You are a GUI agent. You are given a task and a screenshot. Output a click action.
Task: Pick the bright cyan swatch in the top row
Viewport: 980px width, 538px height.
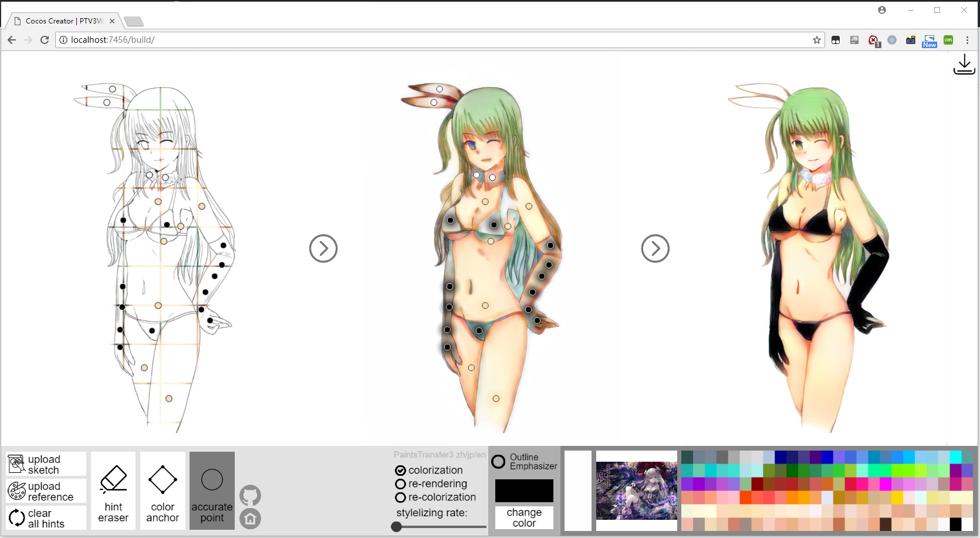[956, 457]
